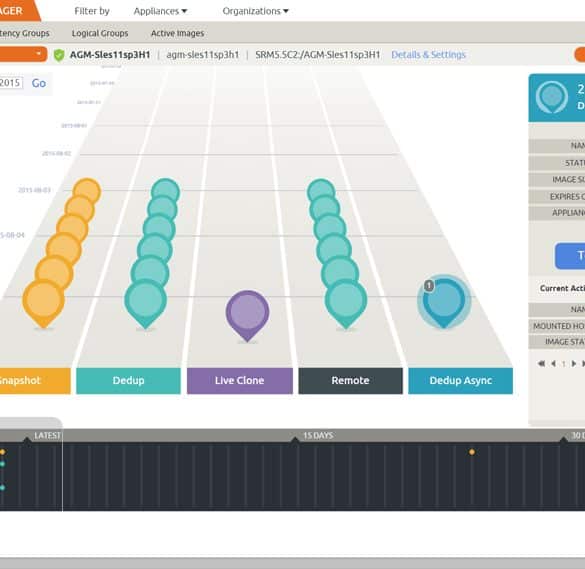Click the Snapshot lane label
The image size is (585, 569).
tap(35, 381)
